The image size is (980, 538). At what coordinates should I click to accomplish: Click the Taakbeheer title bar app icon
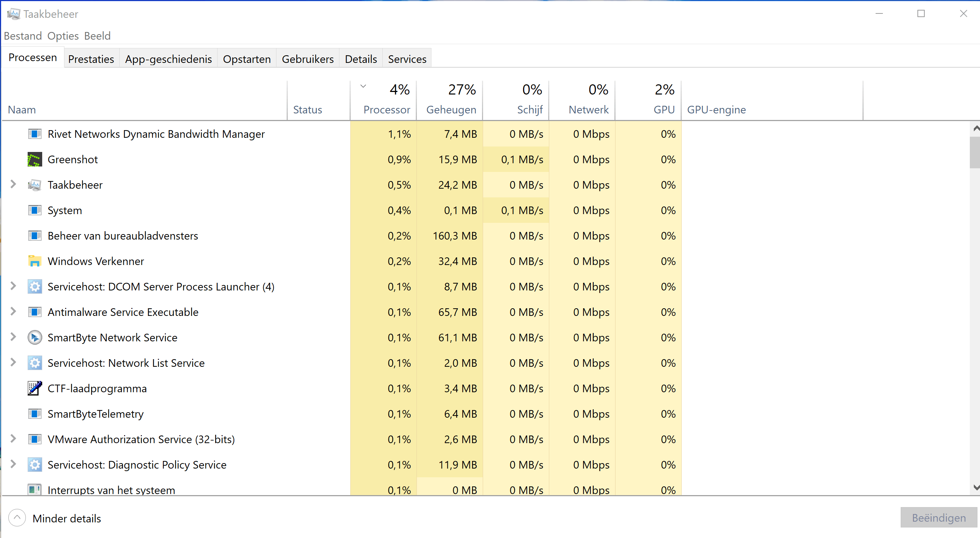click(x=14, y=14)
